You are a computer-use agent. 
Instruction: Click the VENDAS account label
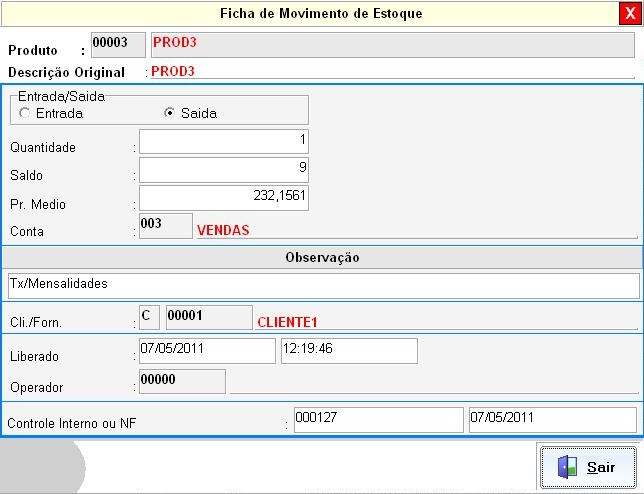[x=223, y=229]
